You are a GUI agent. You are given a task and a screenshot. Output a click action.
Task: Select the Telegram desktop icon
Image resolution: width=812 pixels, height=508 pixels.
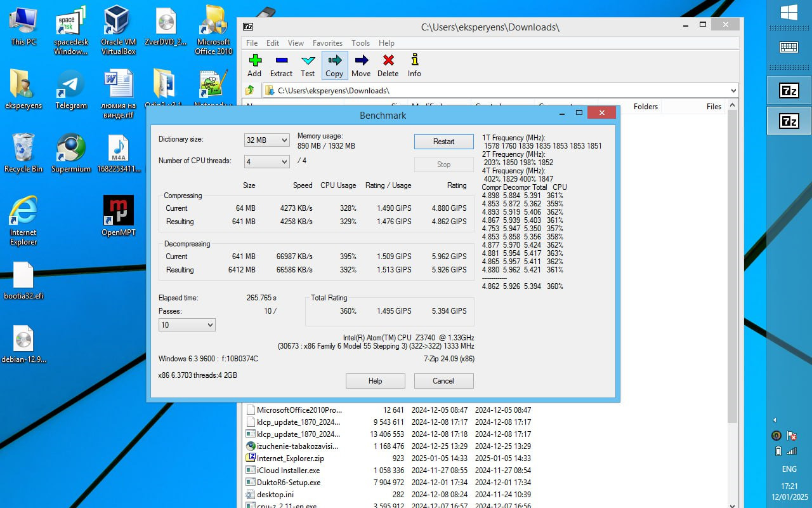(x=70, y=88)
